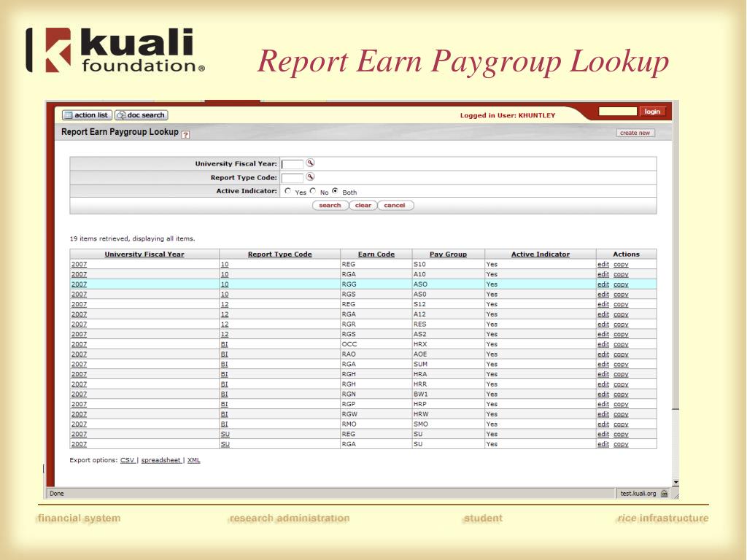Click the login text field
Screen dimensions: 747x560
tap(618, 112)
